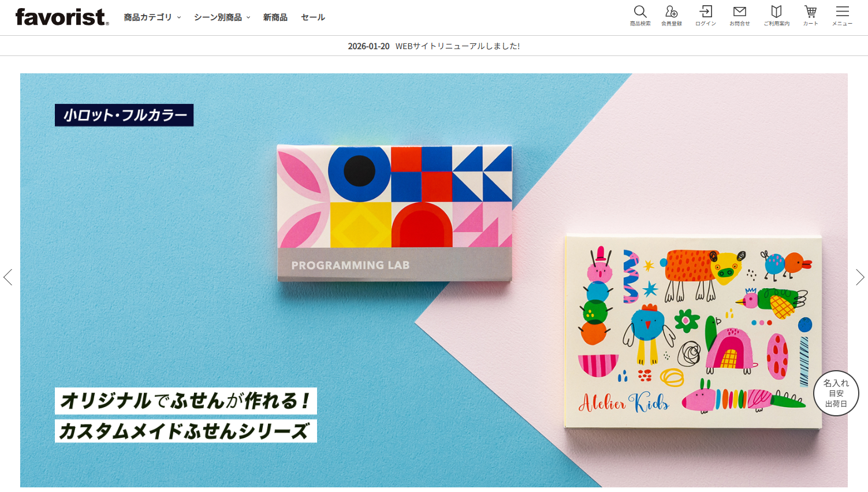Expand the シーン別商品 dropdown

click(x=222, y=17)
